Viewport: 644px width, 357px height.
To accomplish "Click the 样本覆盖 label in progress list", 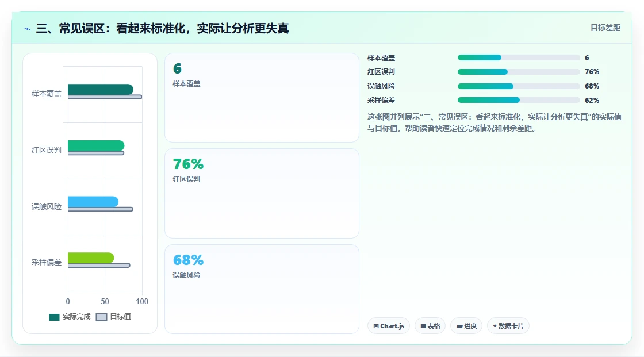I will tap(381, 58).
